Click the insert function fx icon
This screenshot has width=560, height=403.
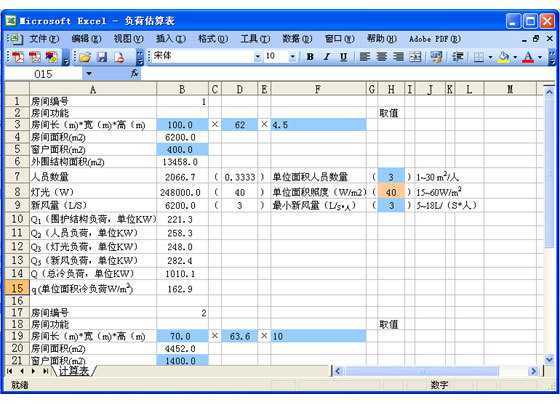point(134,74)
